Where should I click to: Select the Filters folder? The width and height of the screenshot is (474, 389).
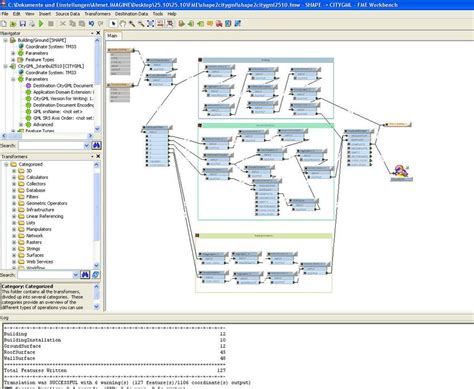[32, 197]
